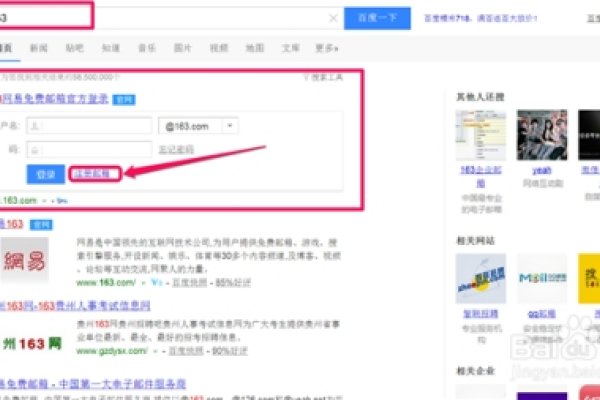The width and height of the screenshot is (600, 400).
Task: Click the green 163.com URL under login form
Action: click(18, 200)
